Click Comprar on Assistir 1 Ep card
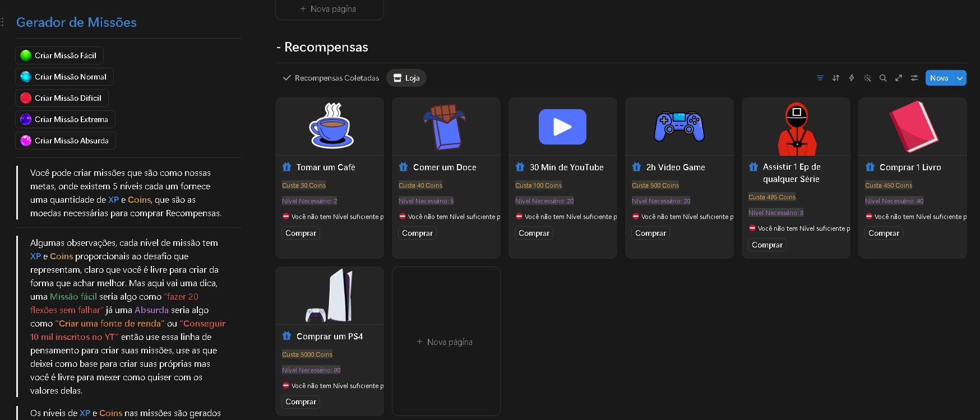 point(767,245)
